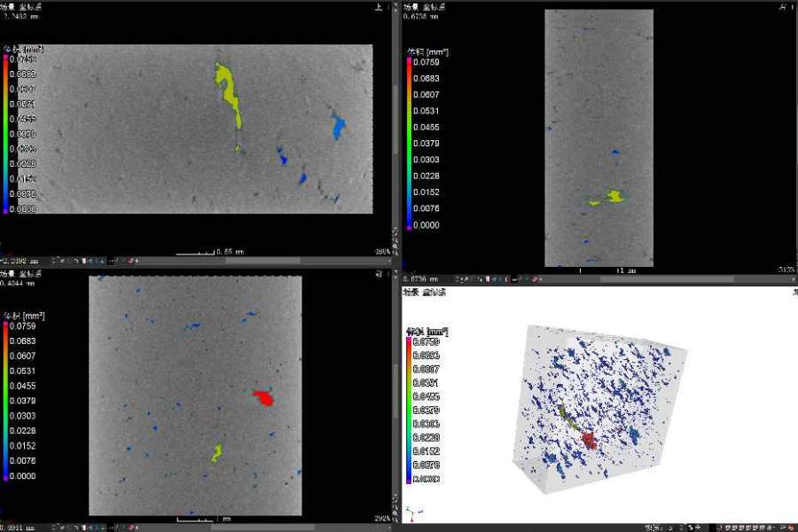Click the color scale bar in top-right view
Viewport: 798px width, 532px height.
[x=408, y=144]
